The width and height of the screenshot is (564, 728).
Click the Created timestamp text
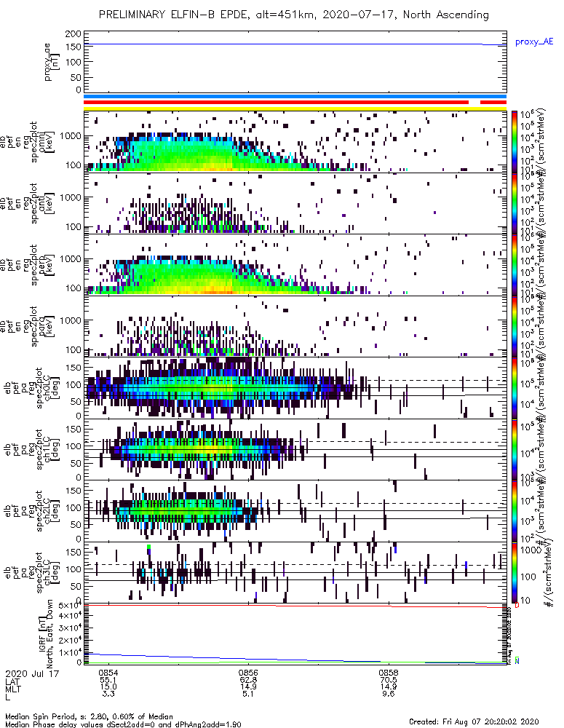click(474, 721)
